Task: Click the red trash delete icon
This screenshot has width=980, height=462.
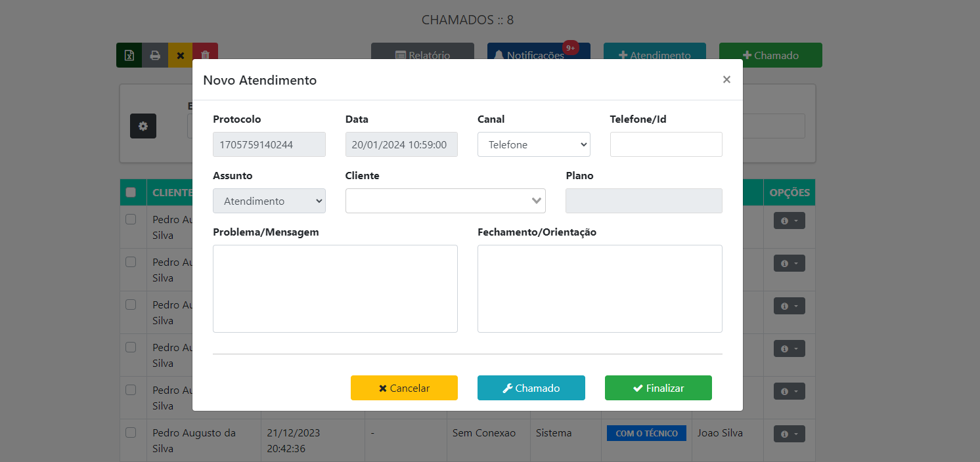Action: tap(205, 55)
